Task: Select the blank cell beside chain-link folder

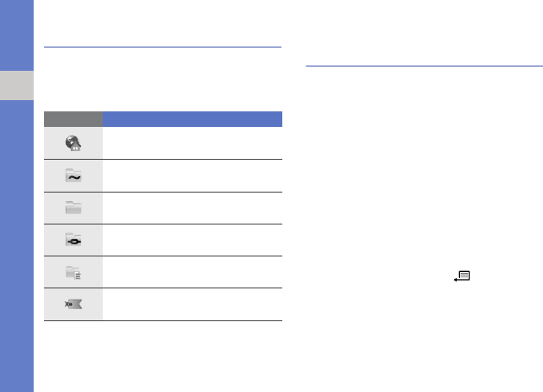Action: (x=192, y=240)
